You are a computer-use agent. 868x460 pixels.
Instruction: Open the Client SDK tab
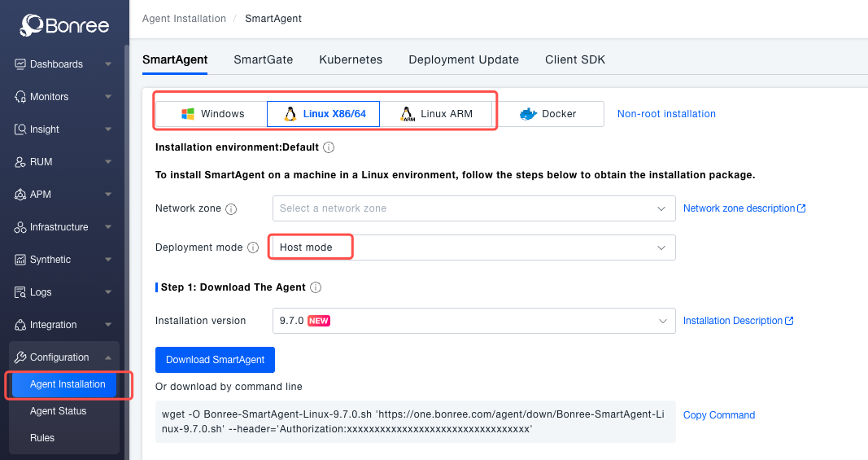click(x=575, y=59)
